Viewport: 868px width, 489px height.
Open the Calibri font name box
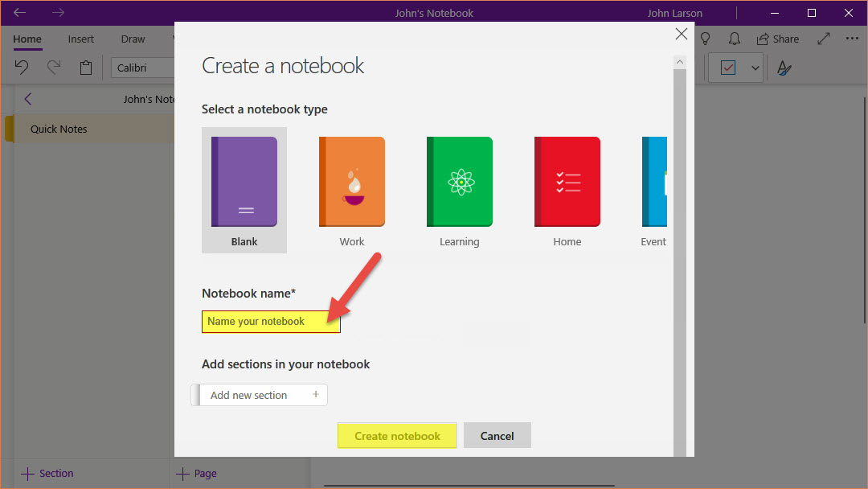point(142,68)
